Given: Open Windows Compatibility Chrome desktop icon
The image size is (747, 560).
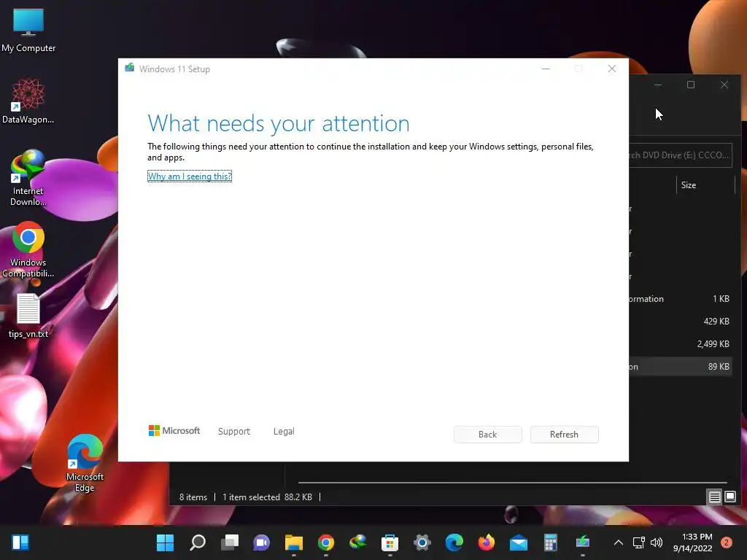Looking at the screenshot, I should click(28, 249).
